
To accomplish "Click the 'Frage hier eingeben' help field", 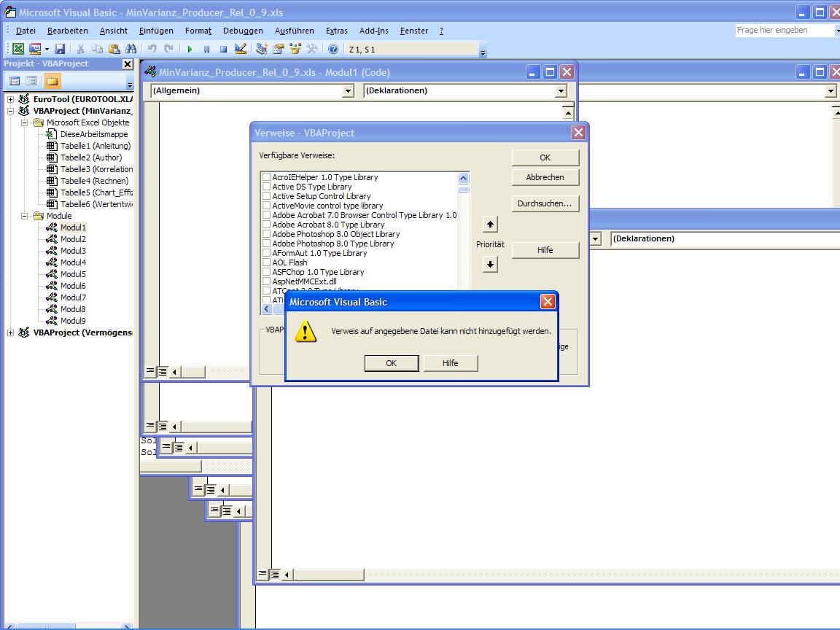I will point(784,31).
